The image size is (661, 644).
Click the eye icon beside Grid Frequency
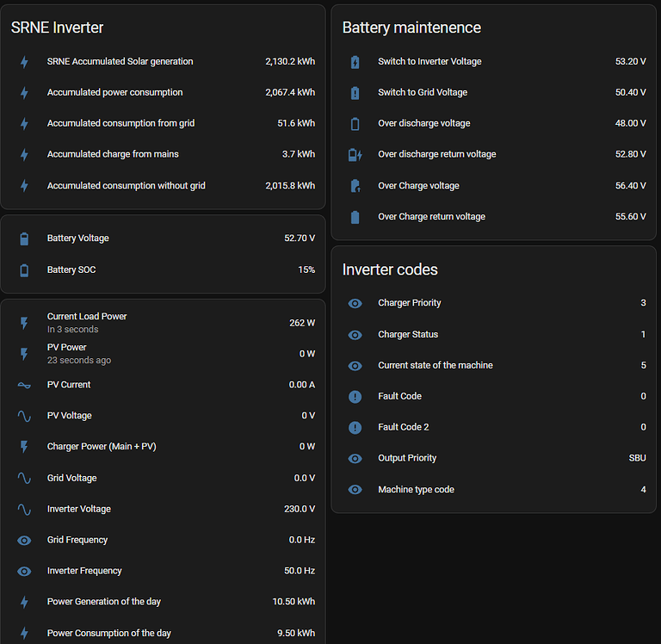(24, 541)
